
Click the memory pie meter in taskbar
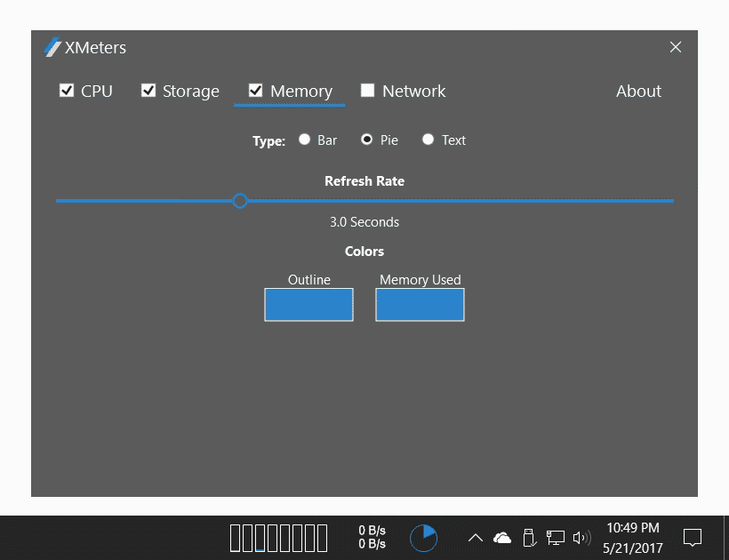tap(423, 538)
